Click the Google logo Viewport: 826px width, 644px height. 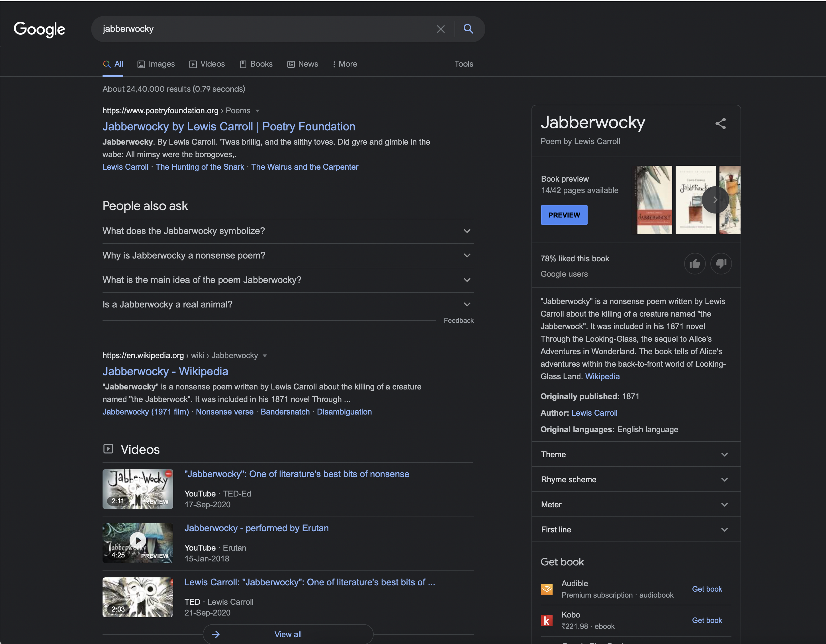39,29
